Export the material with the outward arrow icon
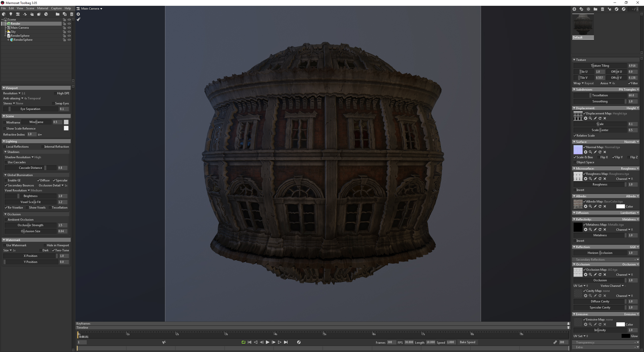Image resolution: width=644 pixels, height=352 pixels. click(624, 9)
